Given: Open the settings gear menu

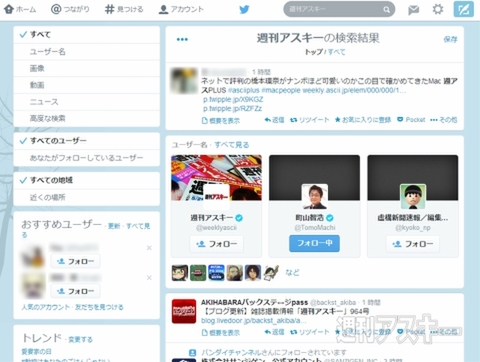Looking at the screenshot, I should click(438, 9).
